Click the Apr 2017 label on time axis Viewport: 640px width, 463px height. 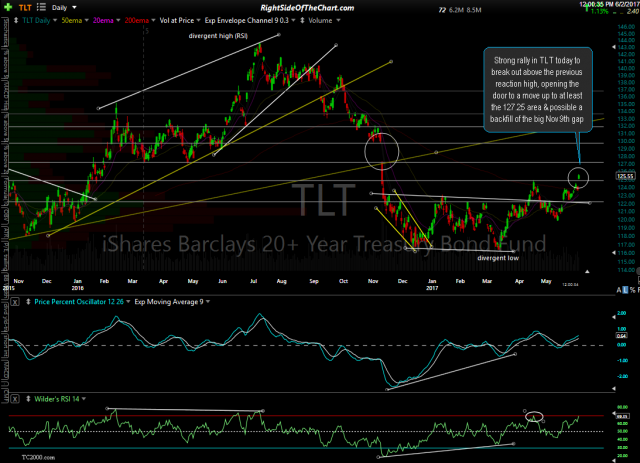coord(519,281)
